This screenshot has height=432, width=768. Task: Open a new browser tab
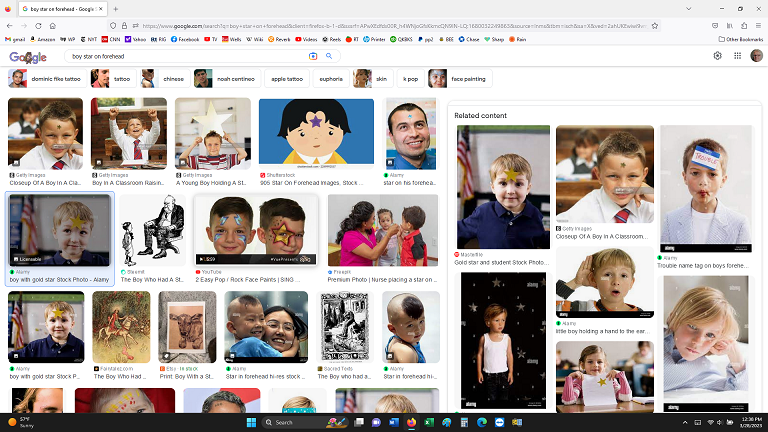coord(113,8)
